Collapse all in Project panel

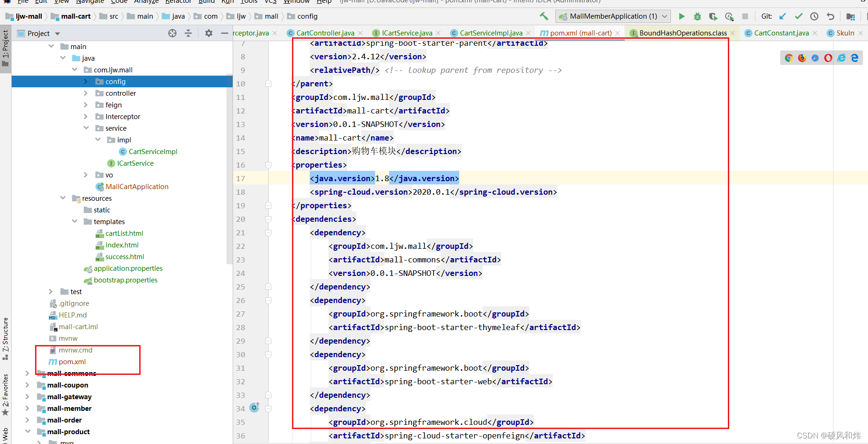pos(188,33)
